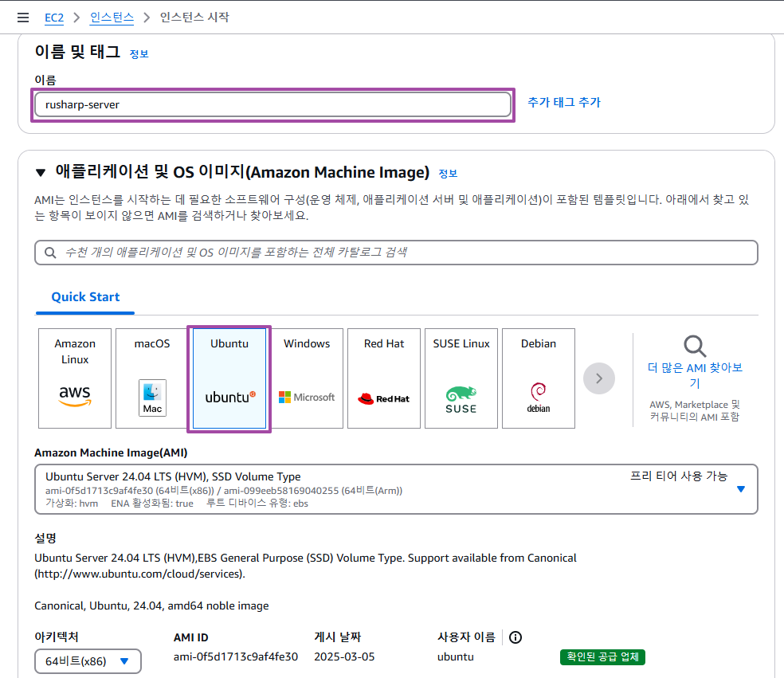
Task: Pick the Windows AMI tile
Action: click(x=307, y=378)
